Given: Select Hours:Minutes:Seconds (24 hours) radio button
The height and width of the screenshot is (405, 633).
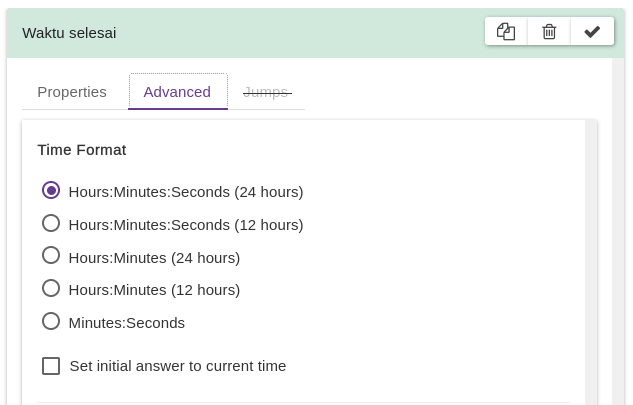Looking at the screenshot, I should click(x=51, y=190).
